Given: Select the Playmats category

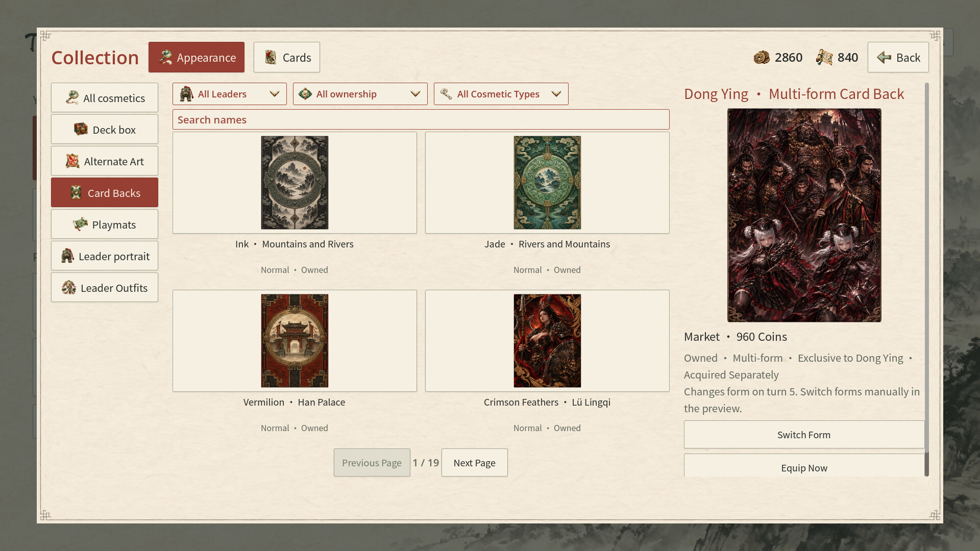Looking at the screenshot, I should point(105,224).
